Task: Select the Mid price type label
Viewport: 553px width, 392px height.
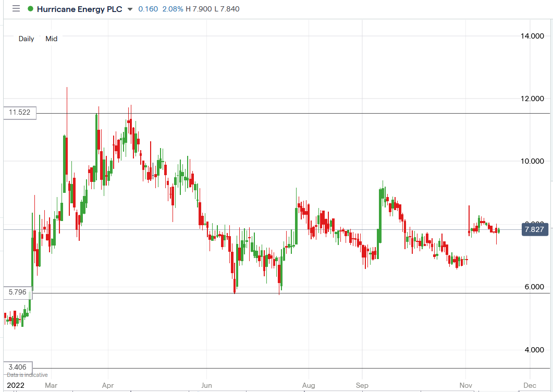Action: (52, 39)
